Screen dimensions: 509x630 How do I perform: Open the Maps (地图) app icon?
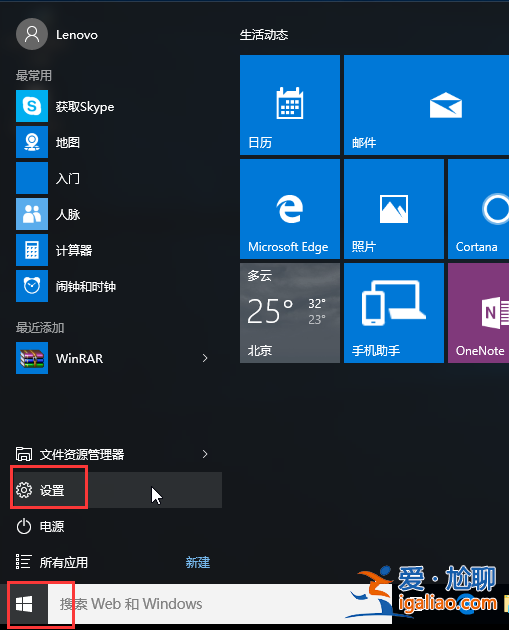(32, 142)
